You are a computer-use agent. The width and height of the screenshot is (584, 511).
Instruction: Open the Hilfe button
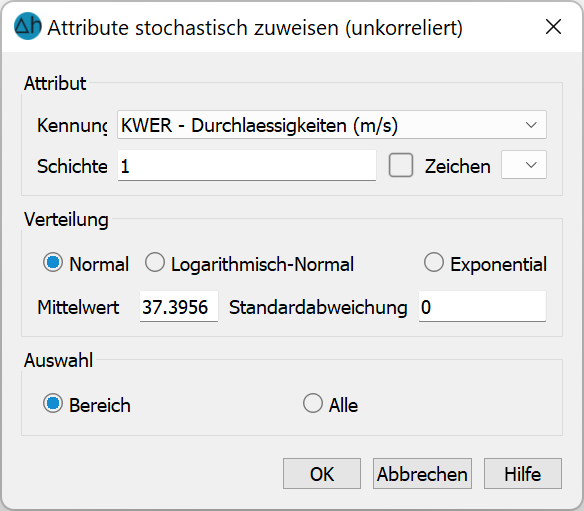[x=523, y=474]
